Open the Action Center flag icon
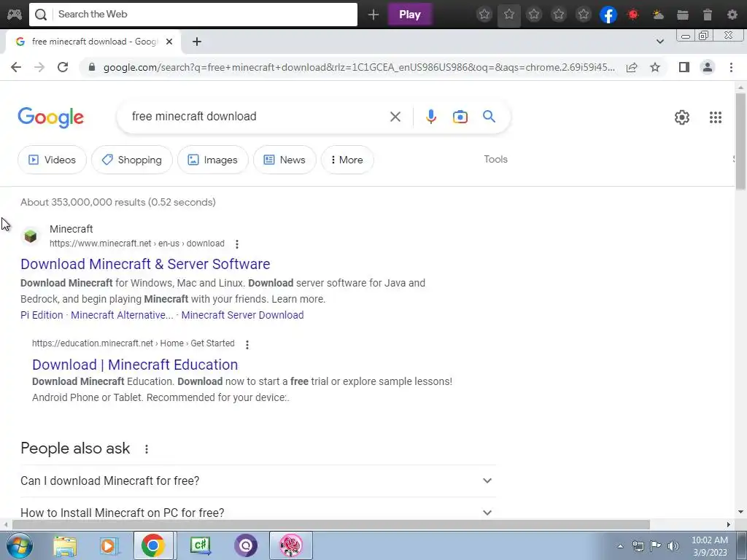747x560 pixels. 656,546
